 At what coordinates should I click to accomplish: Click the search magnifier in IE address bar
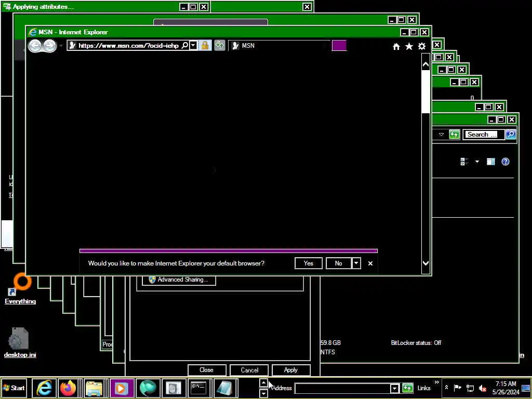pos(184,46)
